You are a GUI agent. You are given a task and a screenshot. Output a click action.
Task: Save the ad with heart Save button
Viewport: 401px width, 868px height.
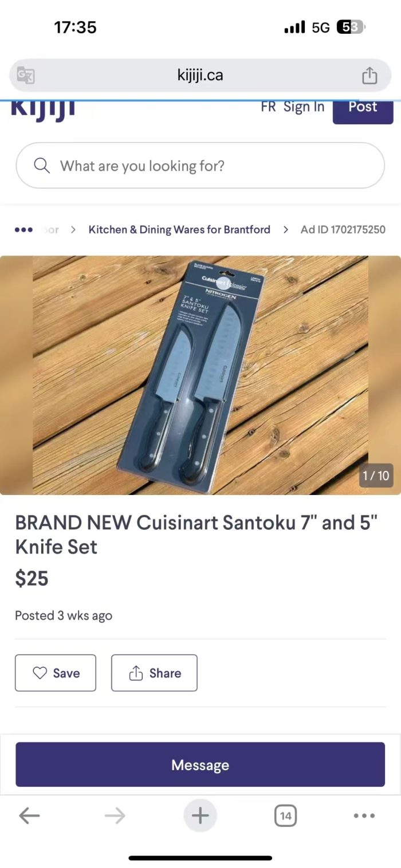[x=56, y=673]
